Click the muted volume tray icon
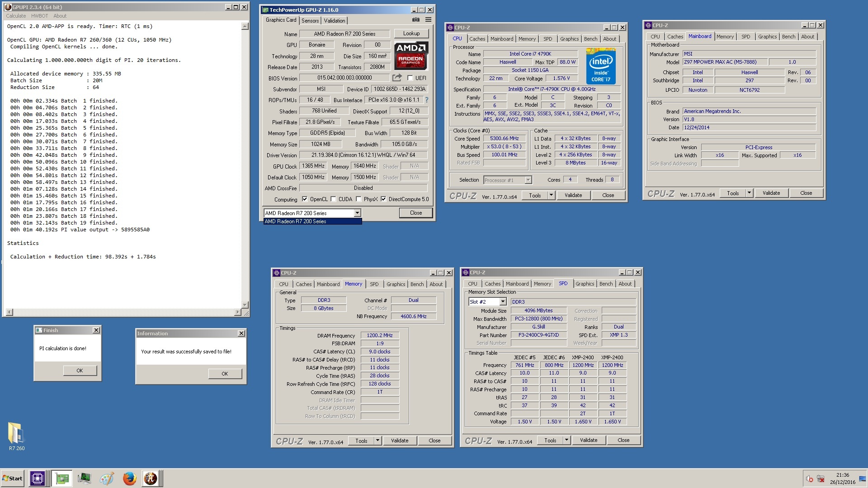868x488 pixels. pyautogui.click(x=809, y=479)
